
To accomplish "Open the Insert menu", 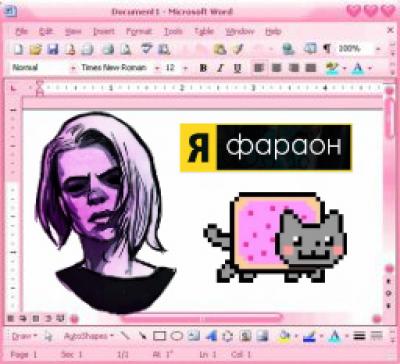I will click(x=104, y=31).
